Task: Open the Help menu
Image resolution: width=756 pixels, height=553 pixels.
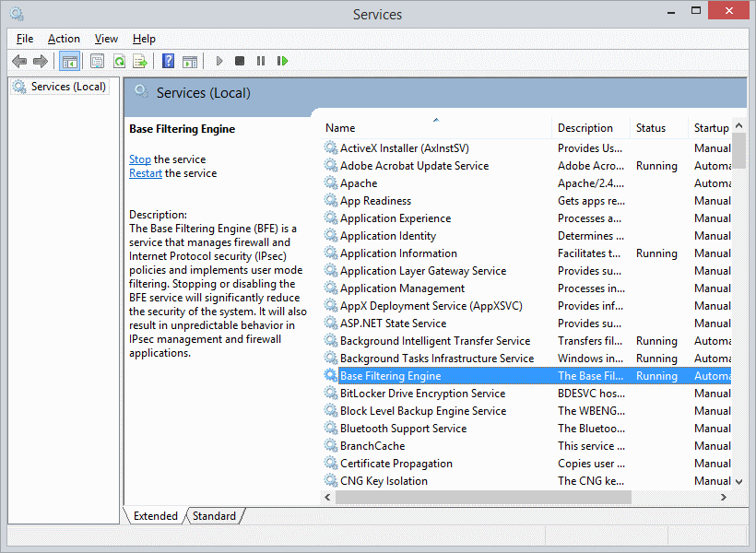Action: (x=144, y=39)
